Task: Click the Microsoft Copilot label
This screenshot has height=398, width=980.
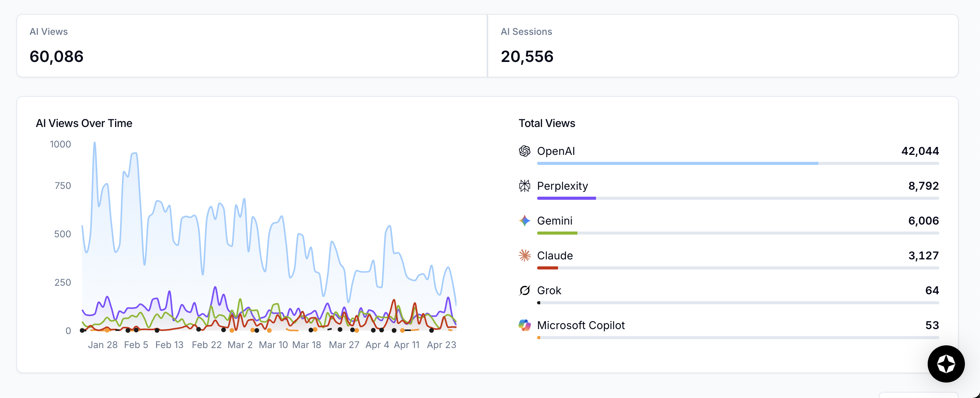Action: coord(580,325)
